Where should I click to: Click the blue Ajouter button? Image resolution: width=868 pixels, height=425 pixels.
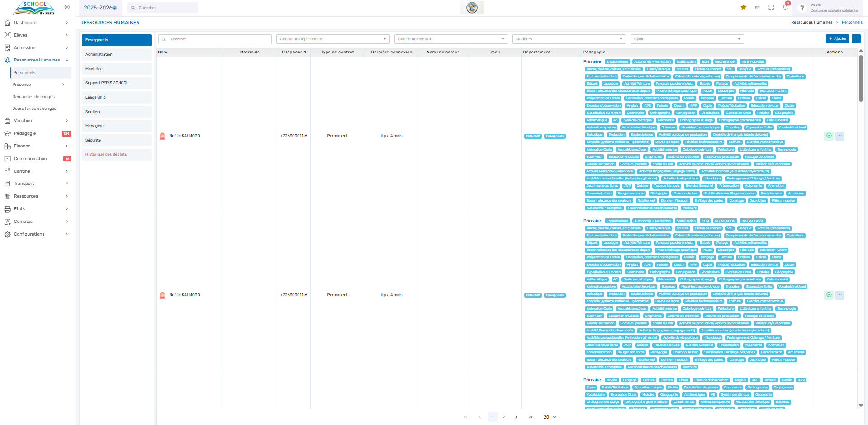click(837, 39)
